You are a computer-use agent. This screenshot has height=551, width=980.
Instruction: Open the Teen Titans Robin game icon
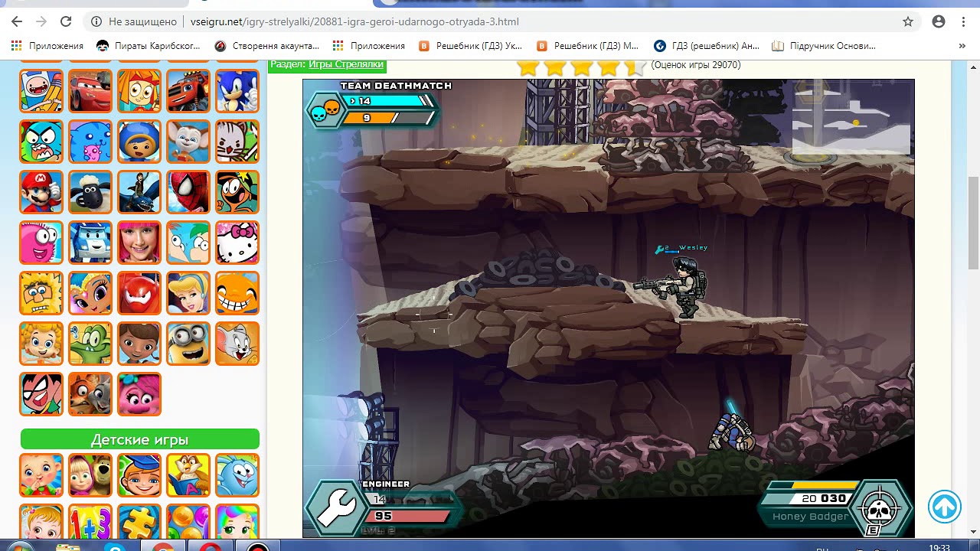[41, 393]
